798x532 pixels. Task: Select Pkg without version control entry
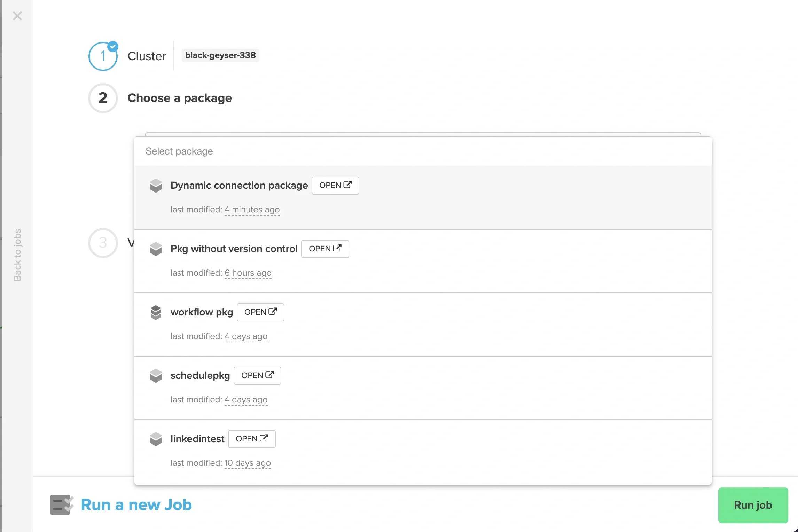tap(423, 261)
